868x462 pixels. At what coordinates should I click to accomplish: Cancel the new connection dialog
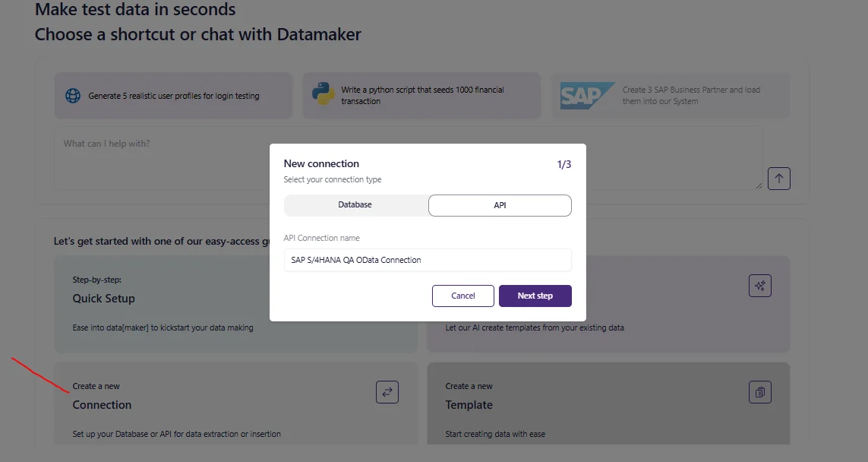point(462,296)
